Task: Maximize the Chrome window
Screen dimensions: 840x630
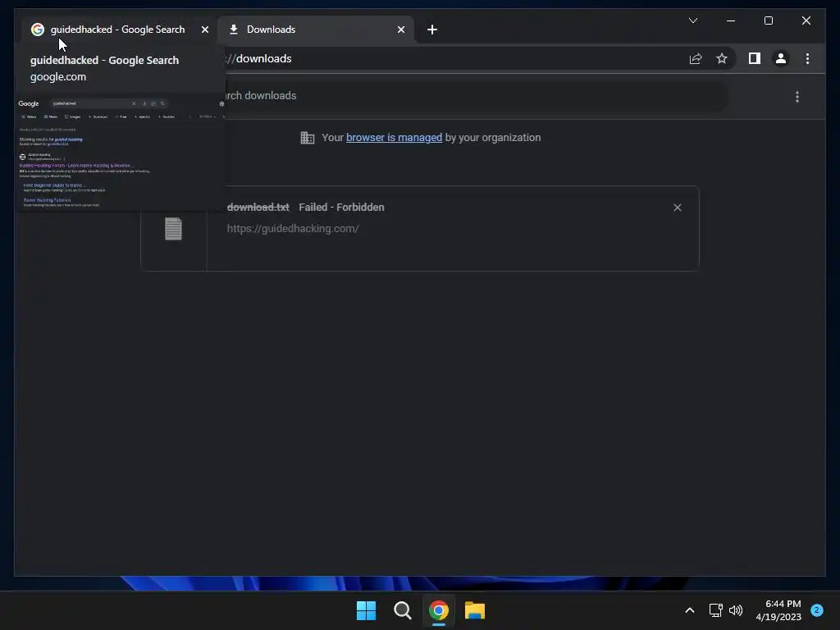Action: coord(768,21)
